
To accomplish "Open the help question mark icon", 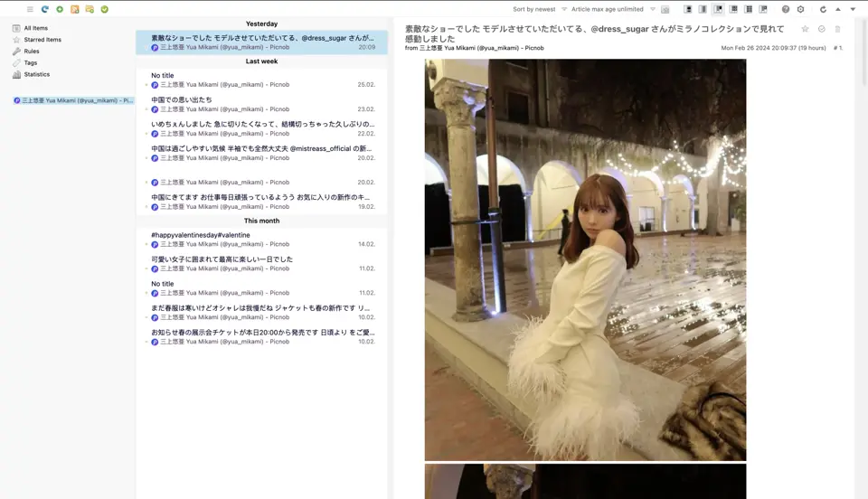I will click(x=786, y=9).
